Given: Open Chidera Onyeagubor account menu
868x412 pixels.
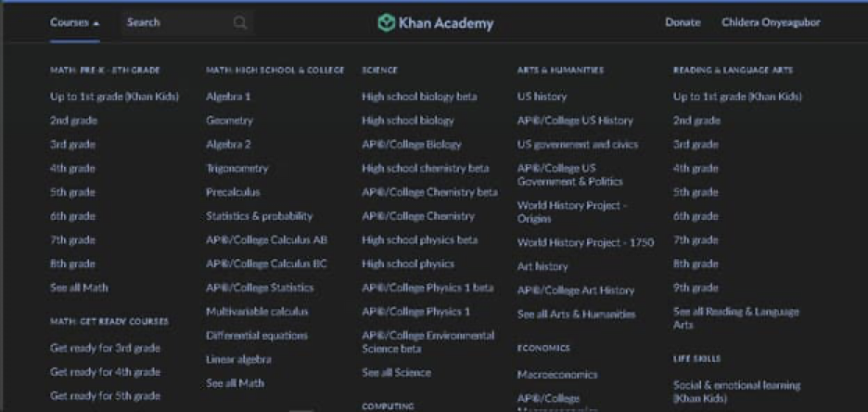Looking at the screenshot, I should 771,22.
